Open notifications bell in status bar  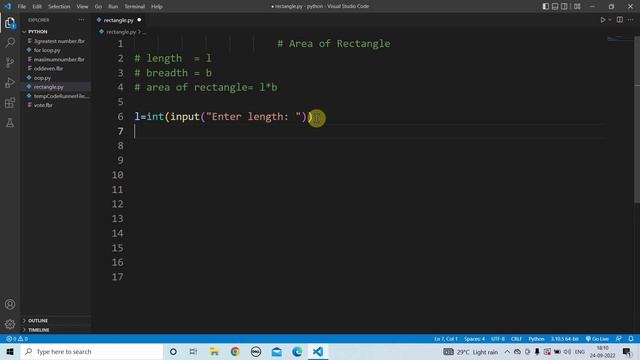(631, 339)
